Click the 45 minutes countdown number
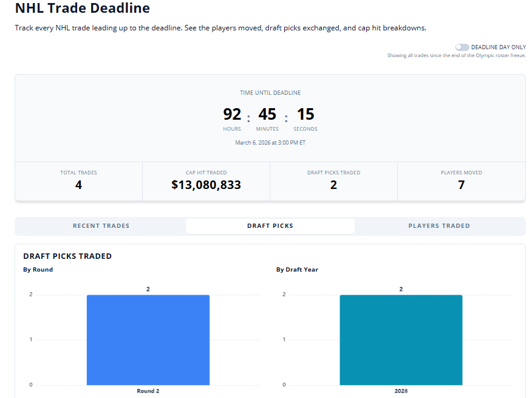The image size is (532, 398). click(x=267, y=114)
